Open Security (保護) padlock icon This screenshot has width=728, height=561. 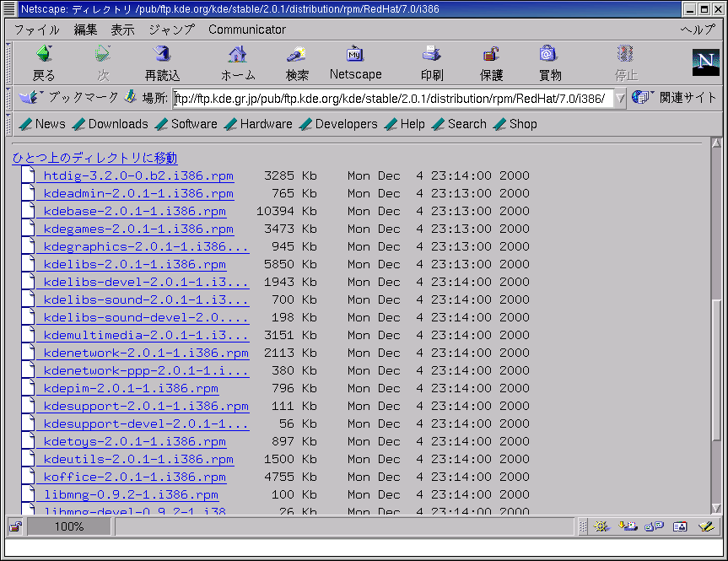[x=491, y=54]
